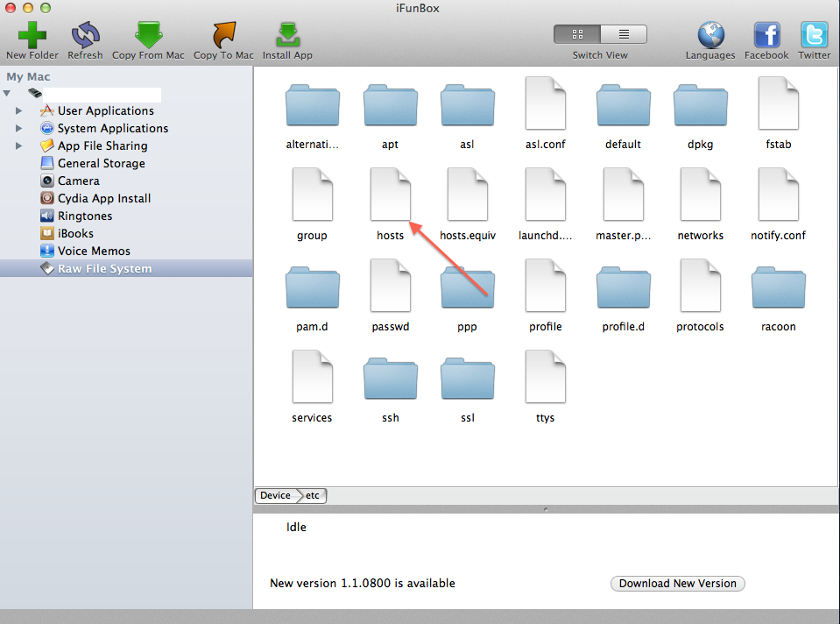The image size is (840, 624).
Task: Select the ssh folder
Action: (390, 379)
